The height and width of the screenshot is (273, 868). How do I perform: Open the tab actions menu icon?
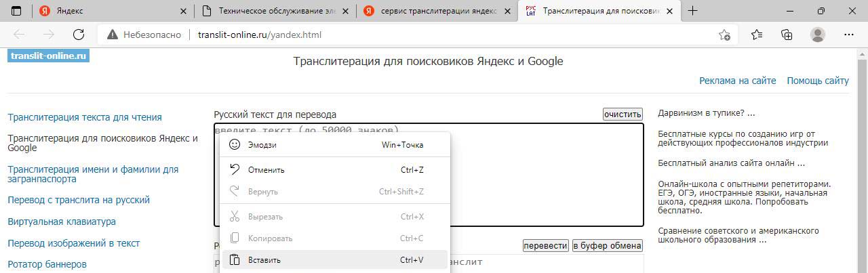point(16,12)
